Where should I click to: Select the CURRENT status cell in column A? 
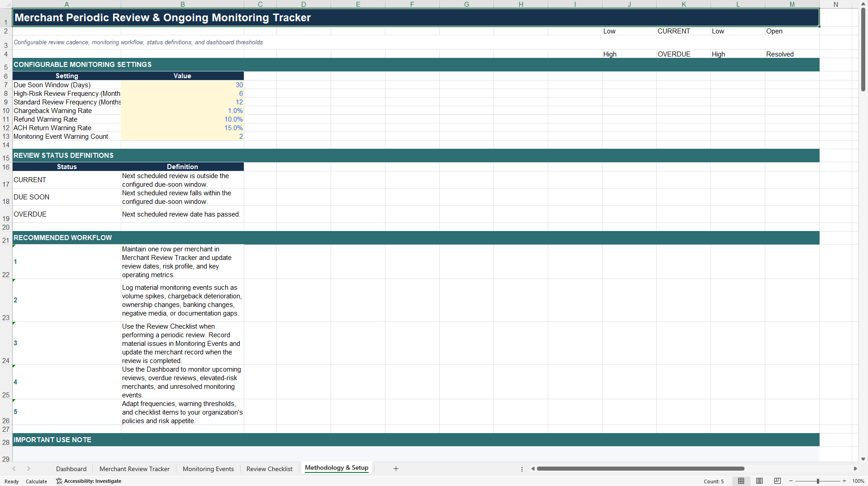(66, 180)
